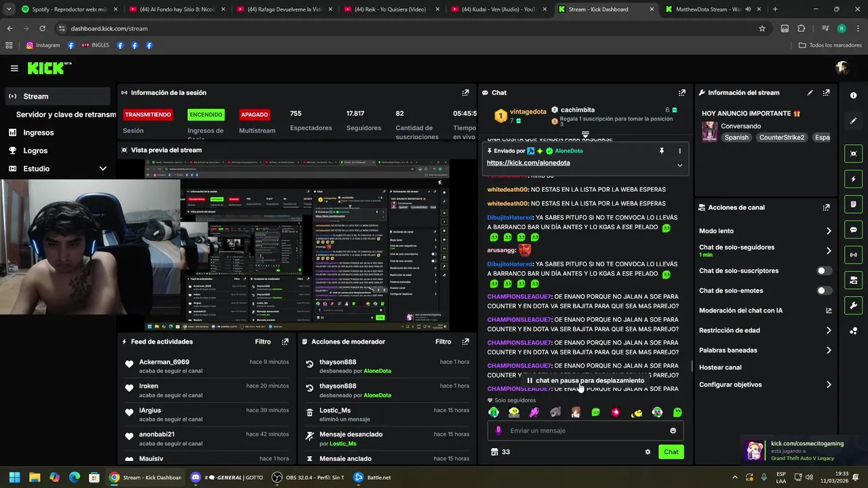This screenshot has width=868, height=488.
Task: Open Moderación del chat con IA external link
Action: (829, 310)
